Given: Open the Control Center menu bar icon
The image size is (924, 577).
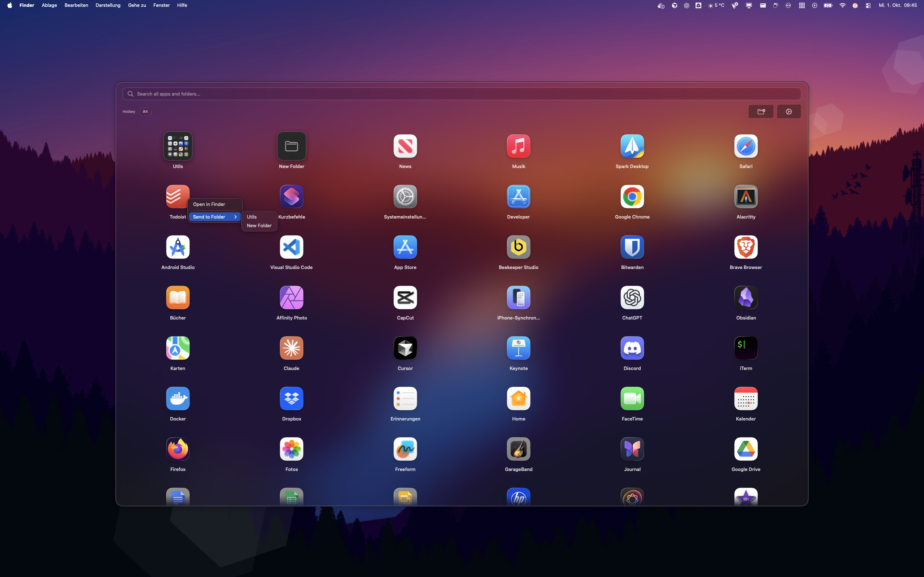Looking at the screenshot, I should [x=868, y=5].
